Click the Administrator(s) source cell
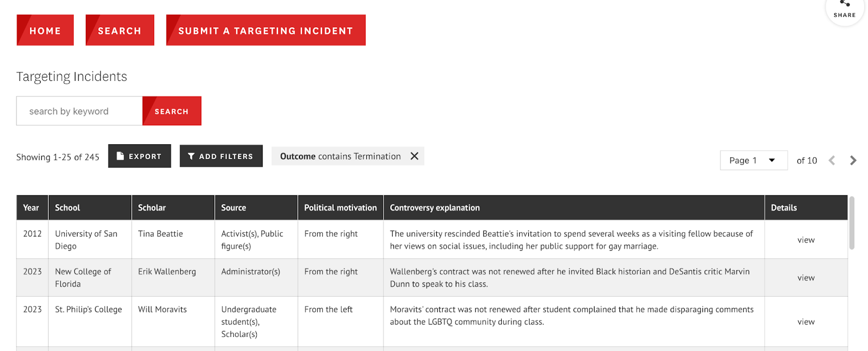Image resolution: width=868 pixels, height=351 pixels. (x=256, y=278)
